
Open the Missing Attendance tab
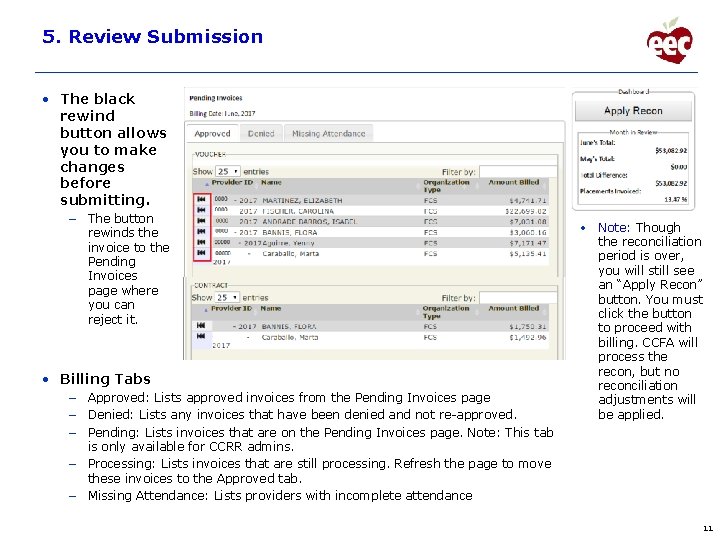click(x=329, y=134)
